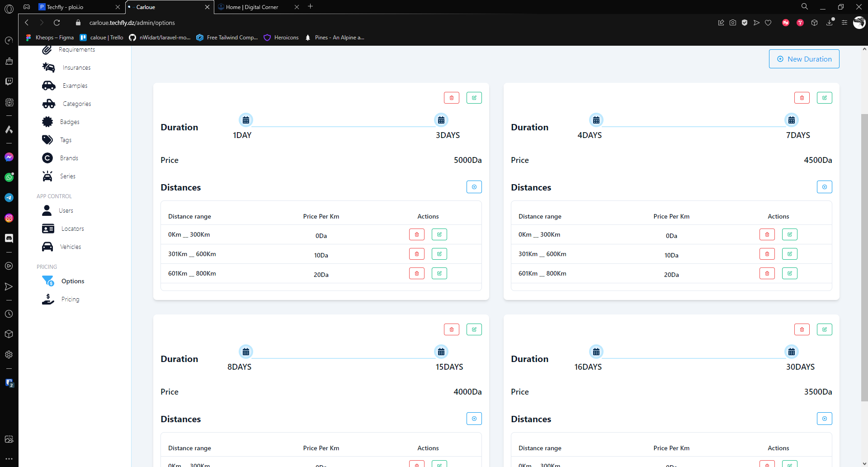The width and height of the screenshot is (868, 467).
Task: Open a new browser tab
Action: 311,6
